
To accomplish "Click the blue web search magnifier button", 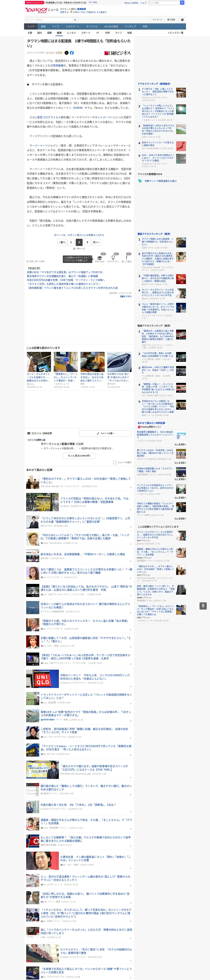I will click(x=182, y=3).
